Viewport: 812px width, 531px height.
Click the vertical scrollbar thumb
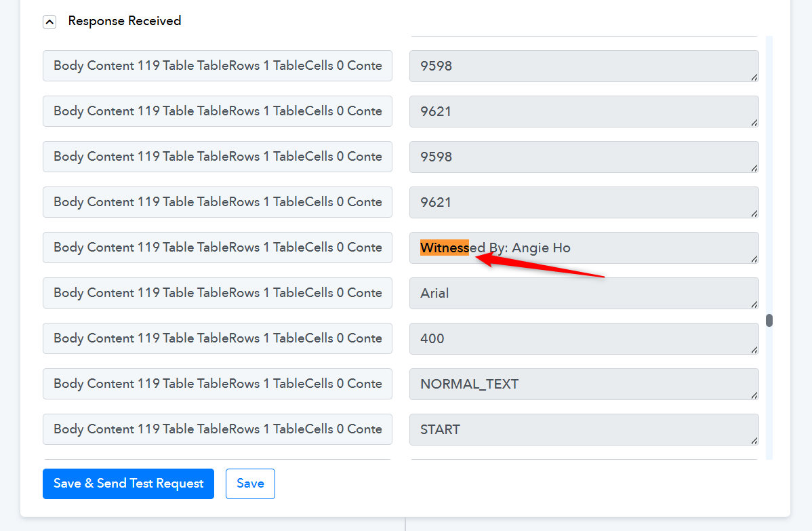pos(769,320)
